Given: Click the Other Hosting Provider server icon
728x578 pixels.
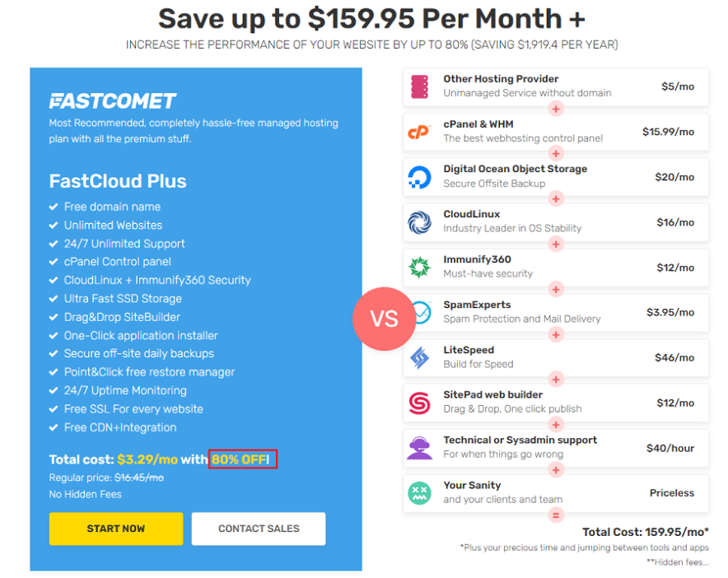Looking at the screenshot, I should pyautogui.click(x=419, y=86).
